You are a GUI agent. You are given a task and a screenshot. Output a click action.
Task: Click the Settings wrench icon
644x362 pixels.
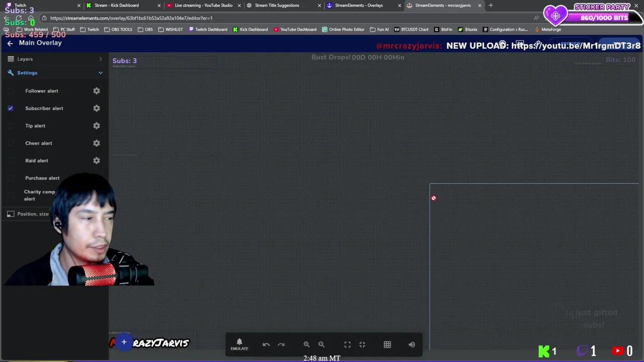point(11,73)
